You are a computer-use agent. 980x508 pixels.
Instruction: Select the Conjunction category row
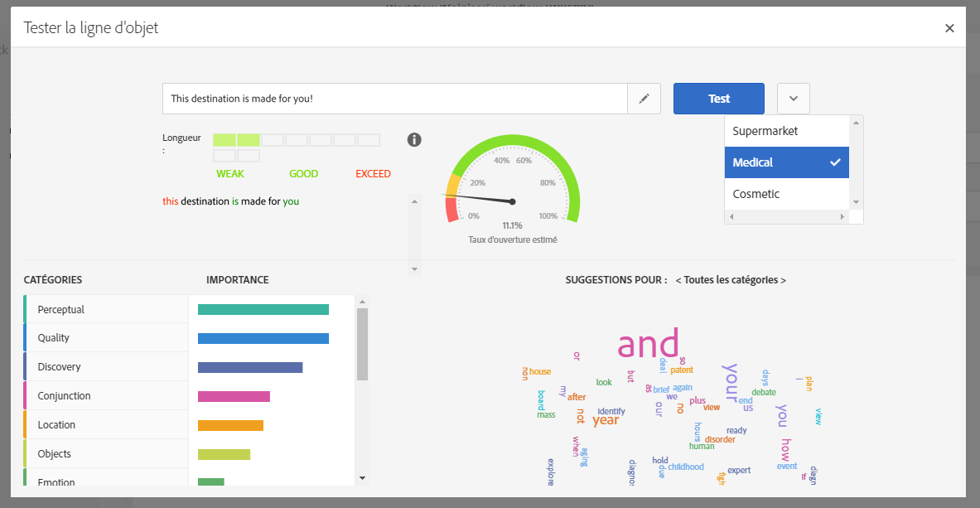(106, 396)
